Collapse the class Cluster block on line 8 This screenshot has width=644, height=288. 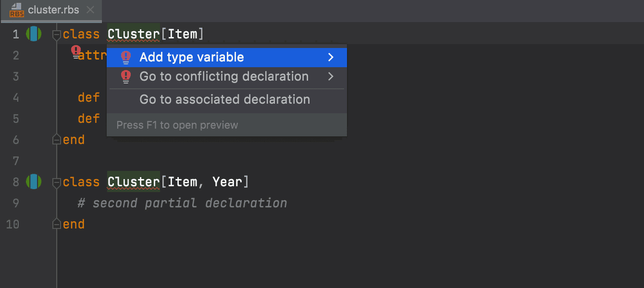pyautogui.click(x=56, y=182)
